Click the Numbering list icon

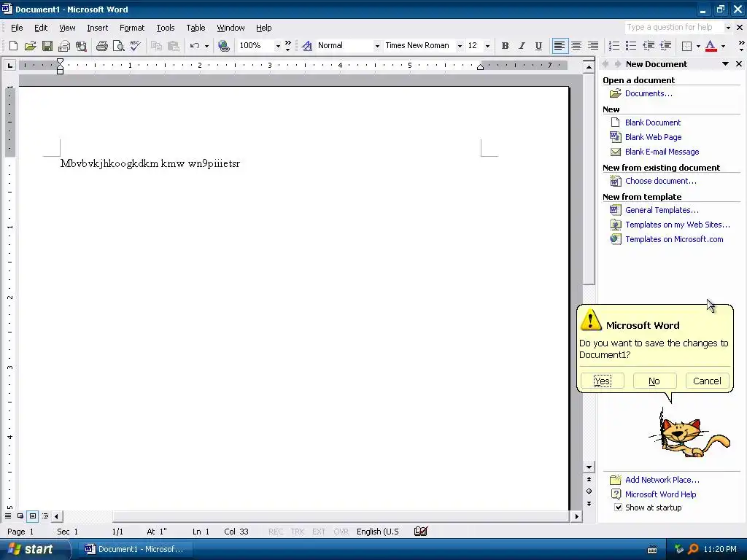click(614, 46)
